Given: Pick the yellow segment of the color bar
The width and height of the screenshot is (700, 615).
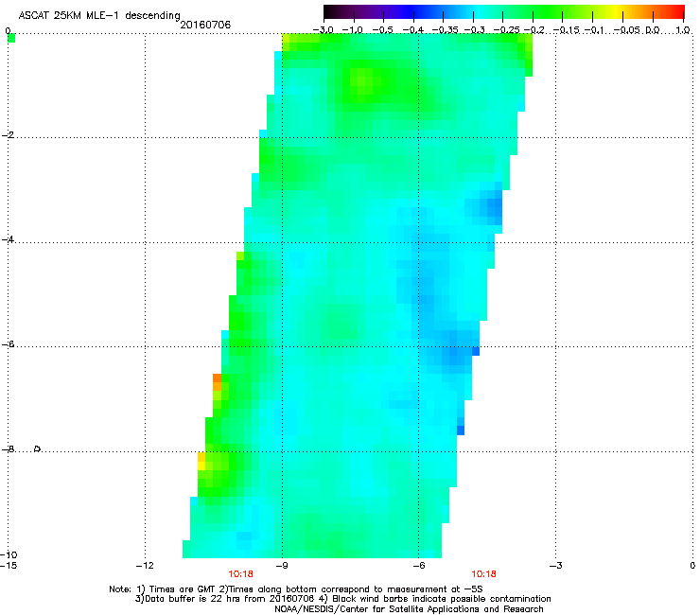Looking at the screenshot, I should [x=618, y=11].
